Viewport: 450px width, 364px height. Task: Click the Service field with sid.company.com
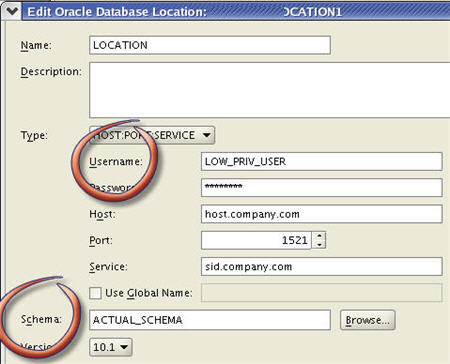click(x=322, y=267)
